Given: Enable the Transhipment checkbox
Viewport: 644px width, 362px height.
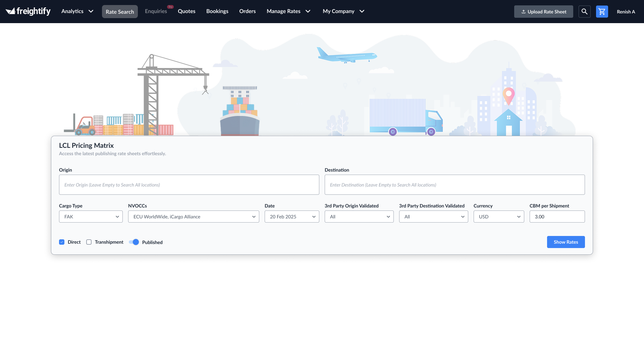Looking at the screenshot, I should pyautogui.click(x=89, y=242).
